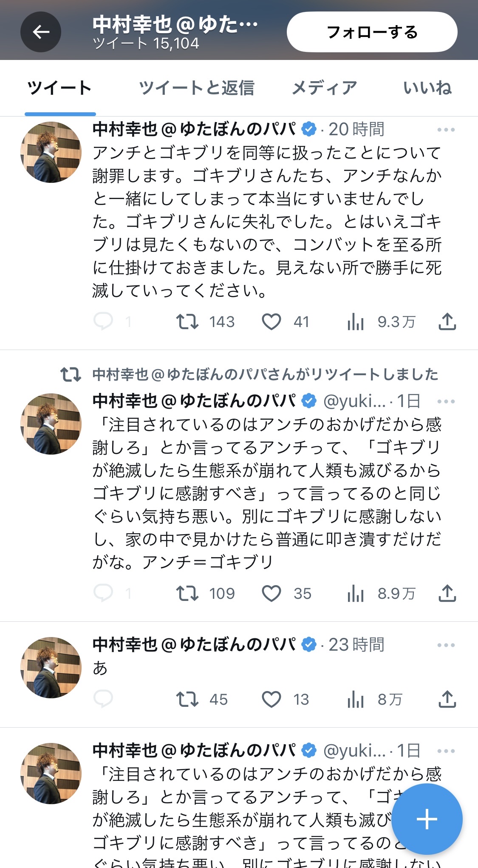The width and height of the screenshot is (478, 868).
Task: Compose new tweet with plus button
Action: [427, 819]
